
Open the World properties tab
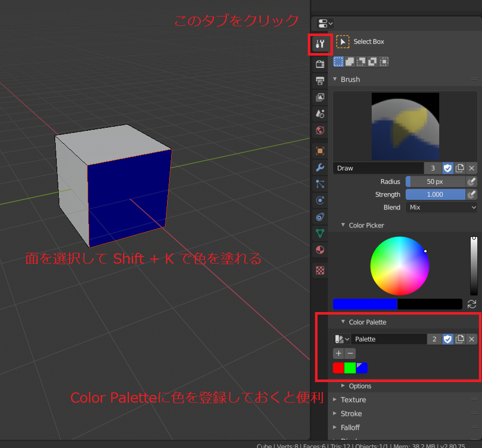click(x=320, y=130)
